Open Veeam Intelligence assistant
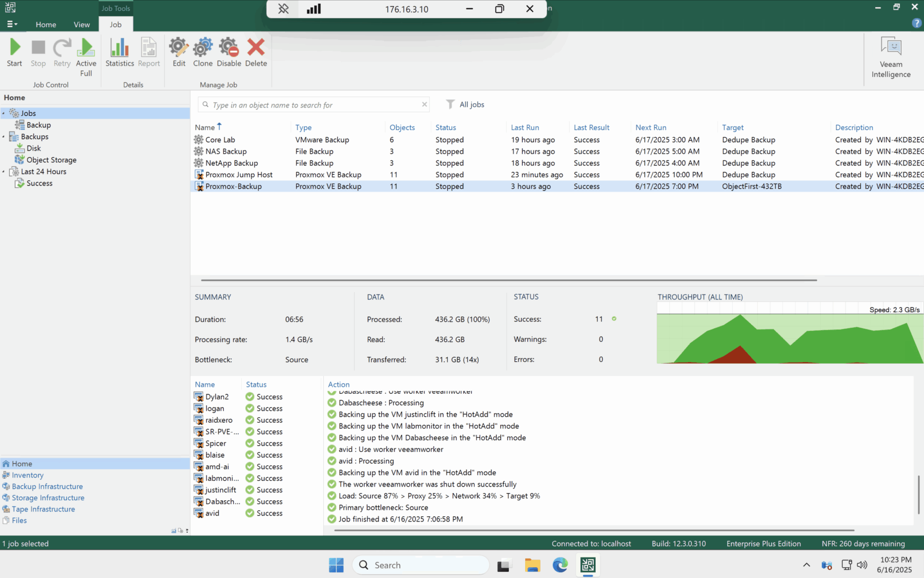The height and width of the screenshot is (578, 924). 891,58
